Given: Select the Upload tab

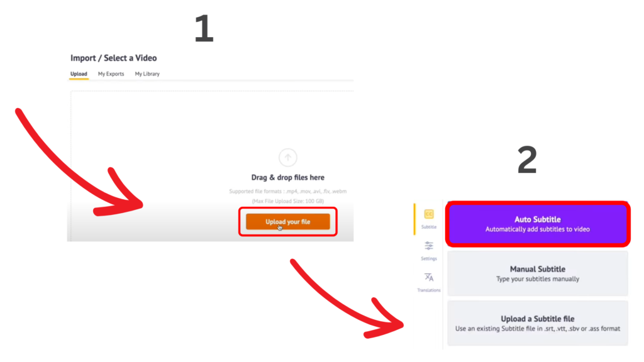Looking at the screenshot, I should click(79, 74).
